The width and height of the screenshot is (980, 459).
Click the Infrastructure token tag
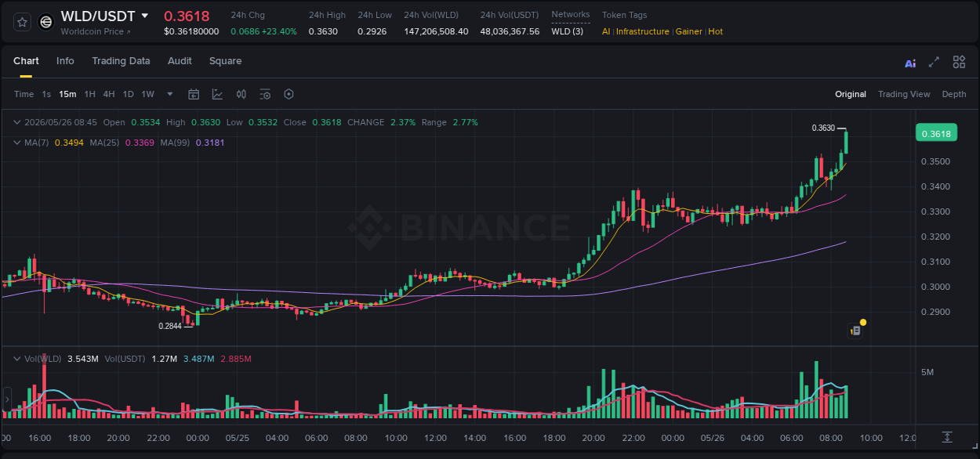point(643,31)
